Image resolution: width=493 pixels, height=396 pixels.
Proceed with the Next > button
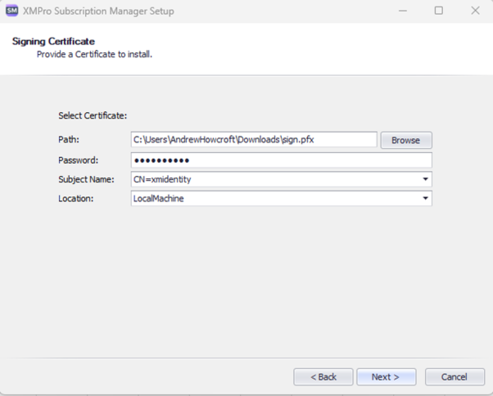386,377
